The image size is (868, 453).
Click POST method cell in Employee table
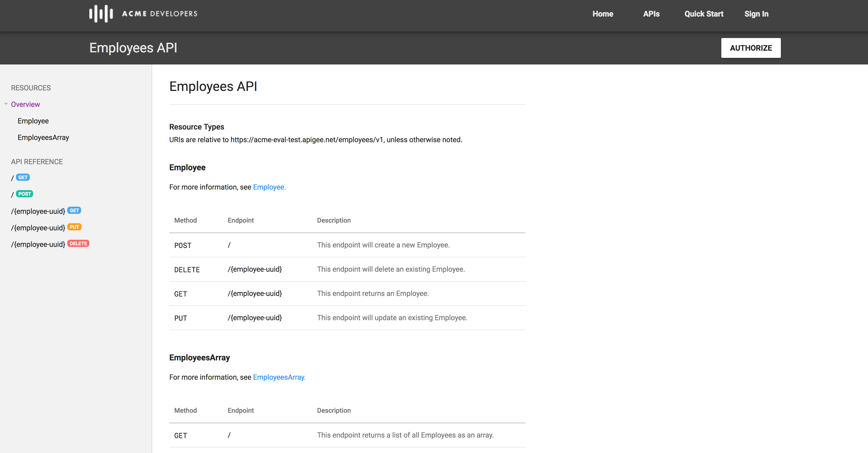click(183, 245)
